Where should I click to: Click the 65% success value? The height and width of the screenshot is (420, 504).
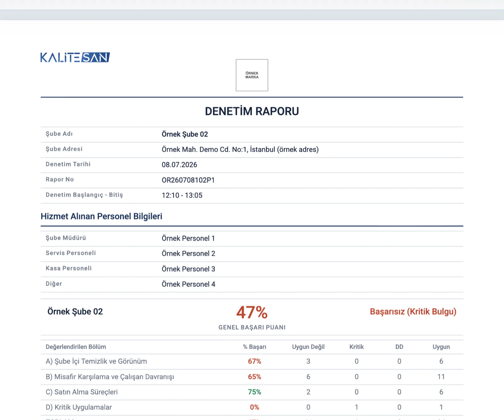[x=255, y=377]
